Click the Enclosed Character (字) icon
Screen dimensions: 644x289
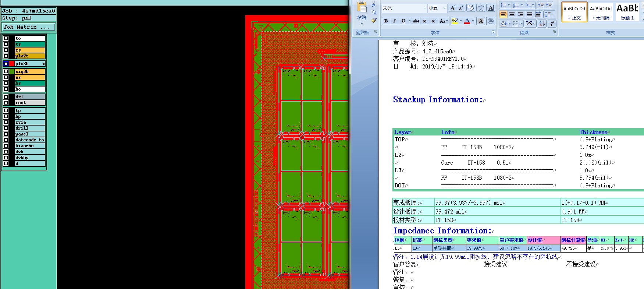coord(491,21)
